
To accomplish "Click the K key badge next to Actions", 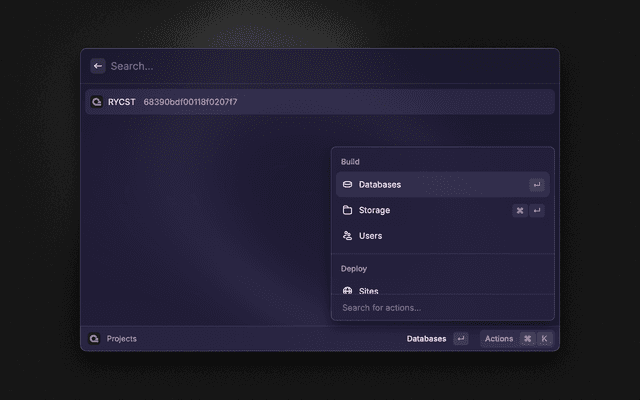I will (545, 339).
